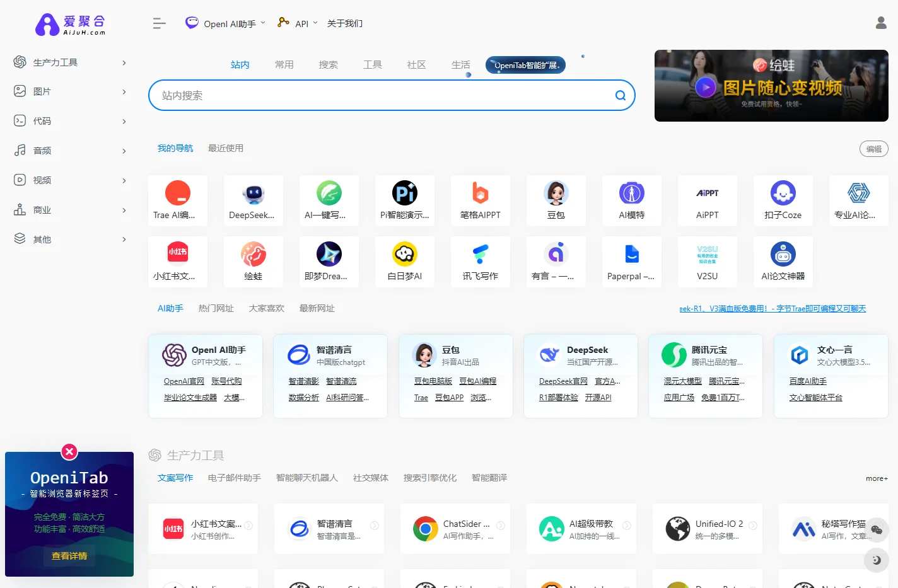
Task: Expand the 商业 sidebar category
Action: (x=70, y=210)
